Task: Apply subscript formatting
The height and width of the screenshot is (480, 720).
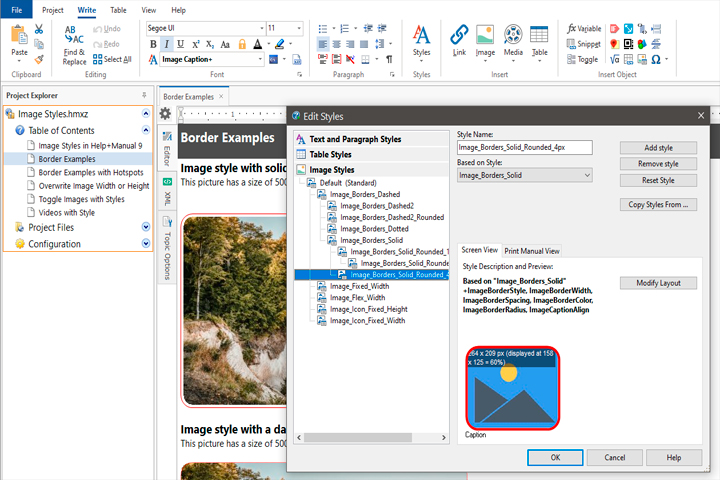Action: tap(210, 44)
